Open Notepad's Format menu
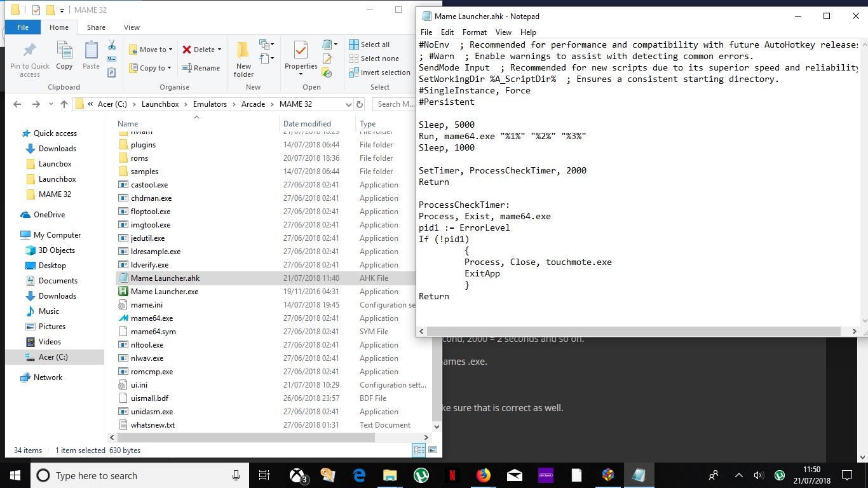Viewport: 868px width, 488px height. 475,32
